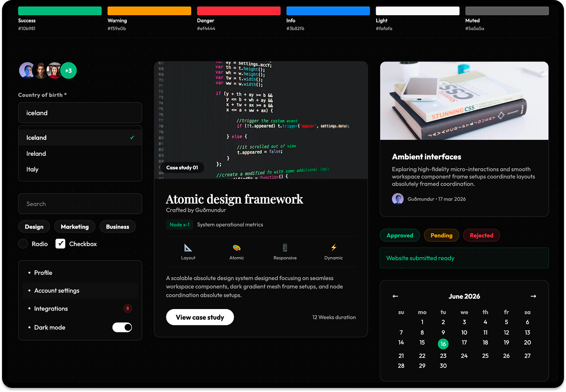566x392 pixels.
Task: Switch to the Marketing tag
Action: tap(74, 227)
